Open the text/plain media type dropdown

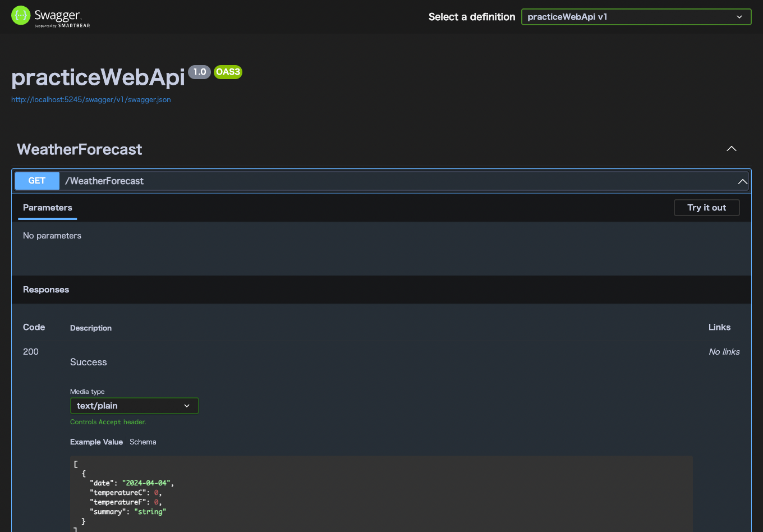134,406
